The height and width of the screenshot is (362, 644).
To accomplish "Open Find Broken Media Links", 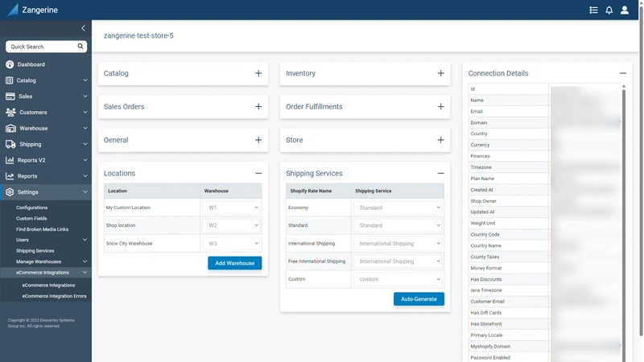I will pyautogui.click(x=42, y=229).
